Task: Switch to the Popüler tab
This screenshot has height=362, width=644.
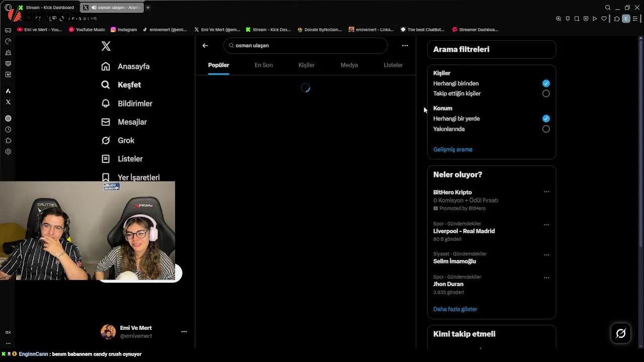Action: pos(218,65)
